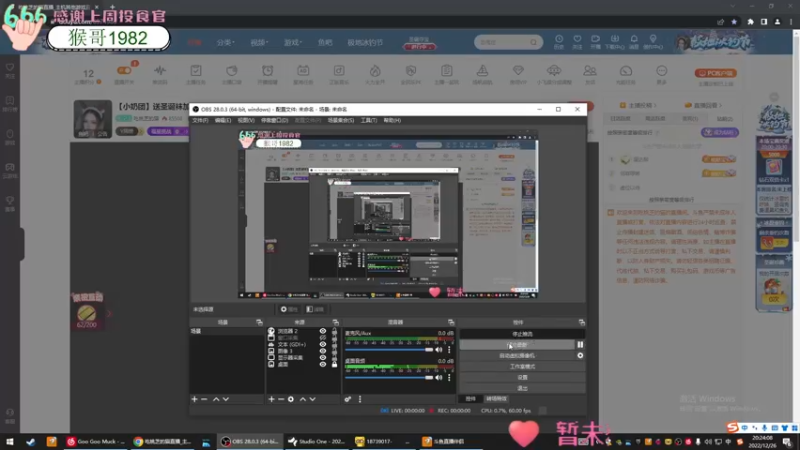The image size is (800, 450).
Task: Open the three-dot menu for 麦克风/Aux
Action: 449,349
